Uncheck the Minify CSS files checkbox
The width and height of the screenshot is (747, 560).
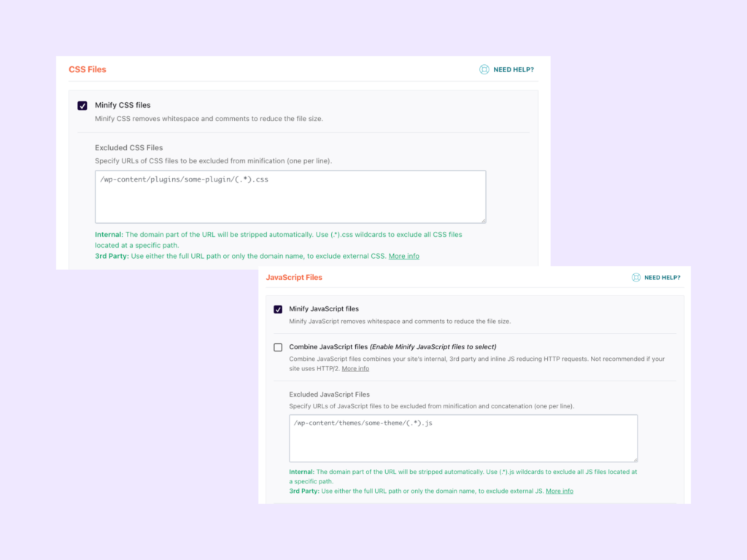[x=82, y=106]
